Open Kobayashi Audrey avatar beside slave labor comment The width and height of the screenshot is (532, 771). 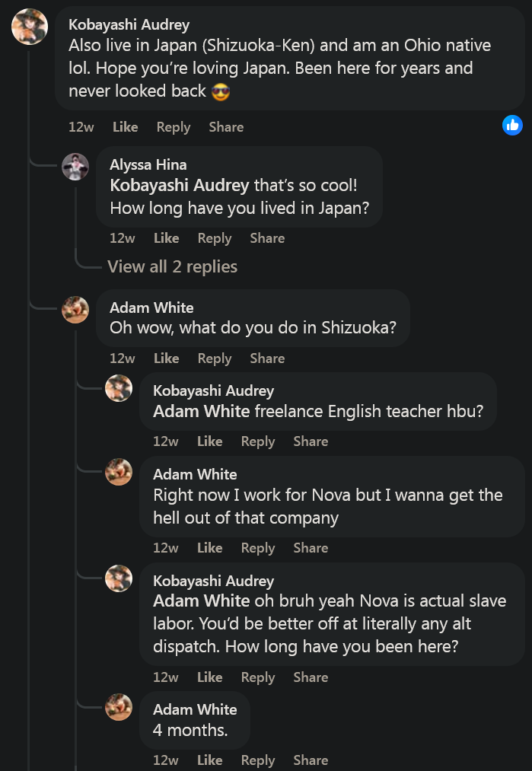[119, 578]
